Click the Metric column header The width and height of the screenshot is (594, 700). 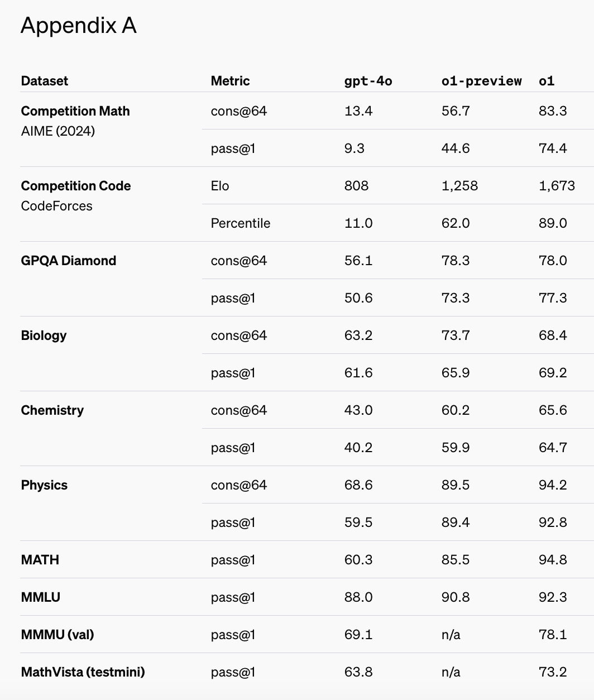tap(230, 81)
